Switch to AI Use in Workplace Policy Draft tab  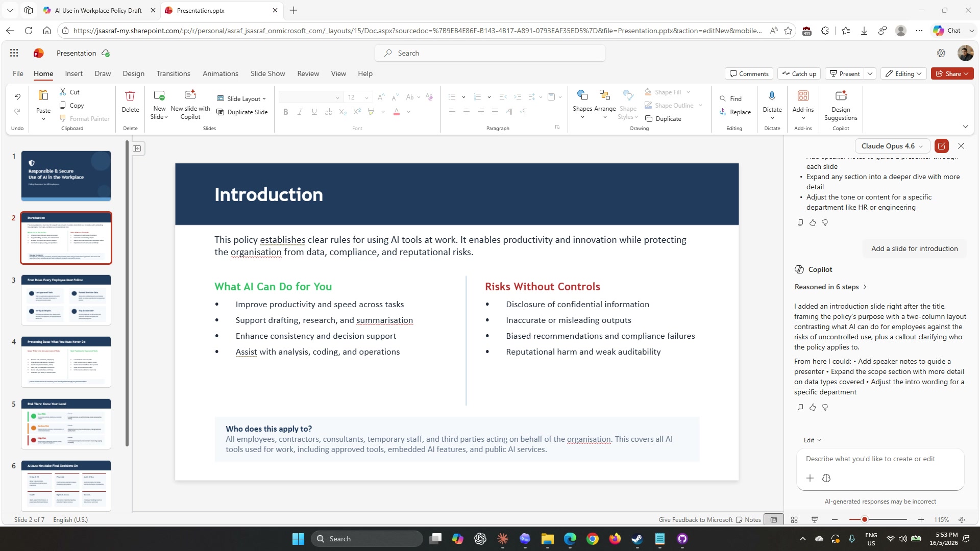[x=100, y=10]
